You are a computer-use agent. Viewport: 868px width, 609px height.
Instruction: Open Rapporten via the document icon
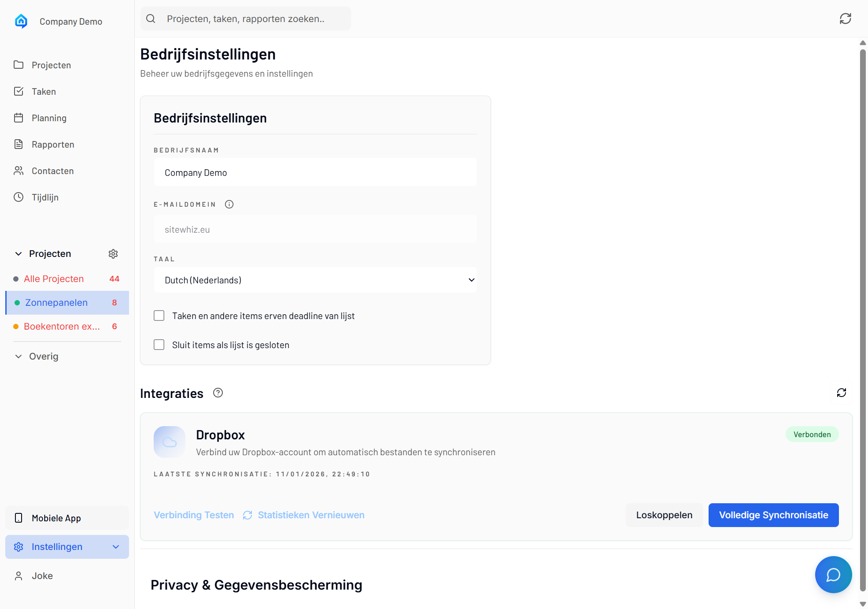(18, 144)
